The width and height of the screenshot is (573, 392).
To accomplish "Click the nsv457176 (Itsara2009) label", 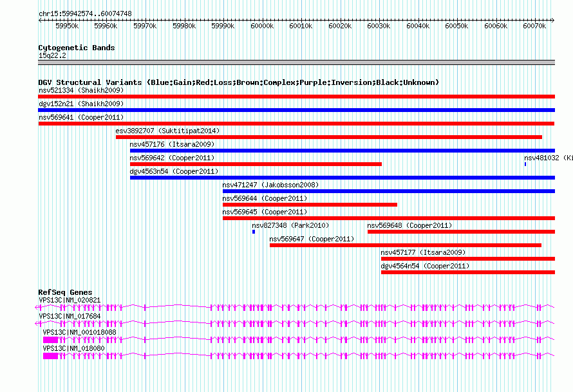I will tap(172, 144).
